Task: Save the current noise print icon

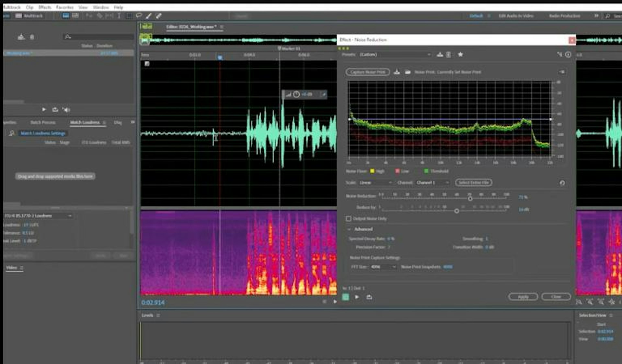Action: point(397,72)
